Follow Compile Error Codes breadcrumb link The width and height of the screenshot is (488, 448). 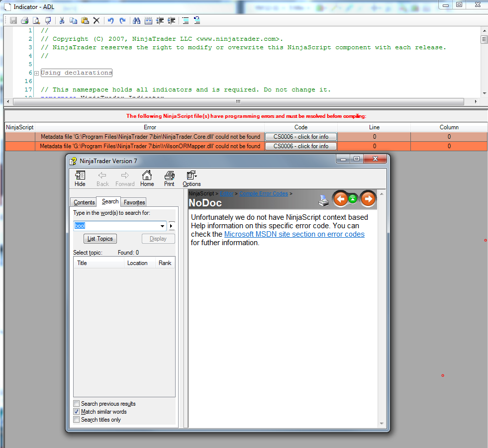click(264, 193)
